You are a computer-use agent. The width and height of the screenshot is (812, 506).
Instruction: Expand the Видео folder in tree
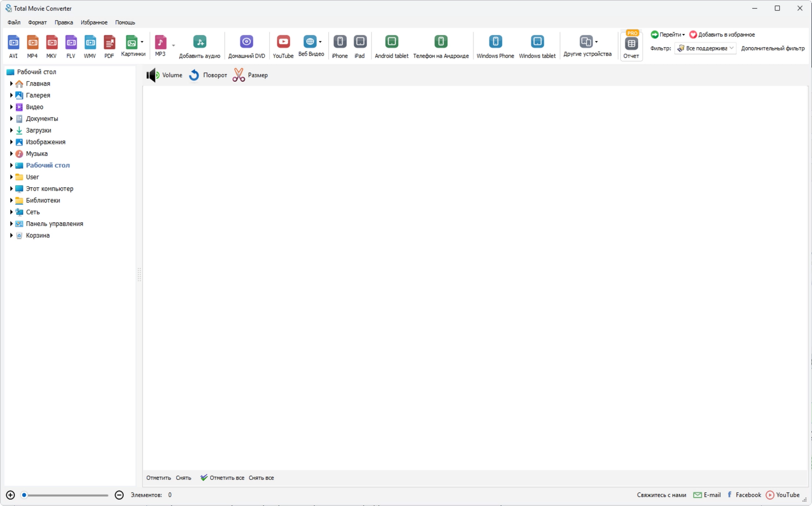click(11, 107)
